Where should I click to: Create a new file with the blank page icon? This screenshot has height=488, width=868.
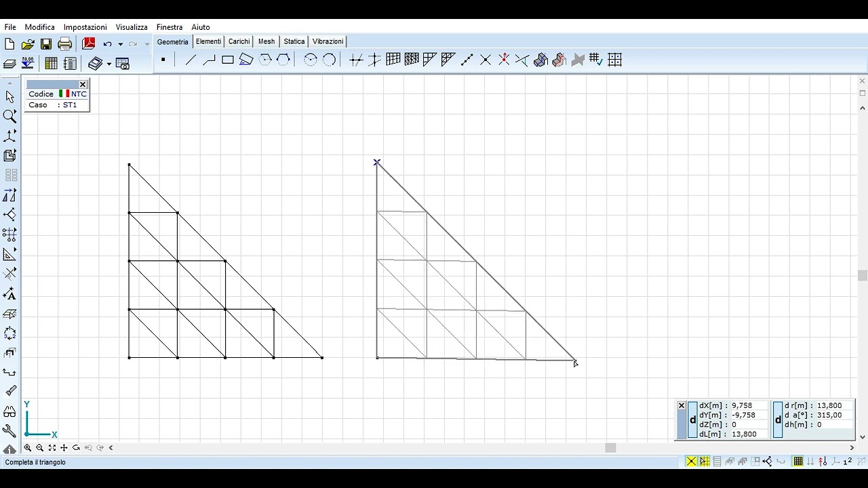(x=9, y=44)
